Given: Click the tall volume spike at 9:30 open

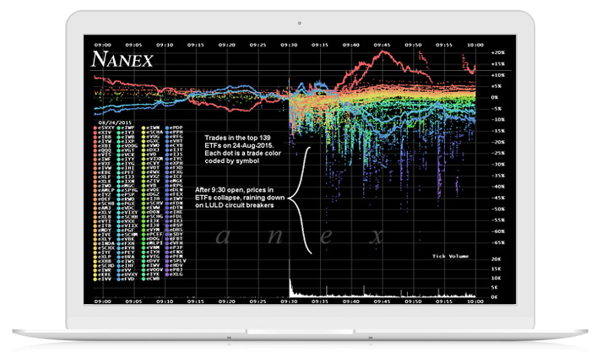Looking at the screenshot, I should click(x=290, y=285).
